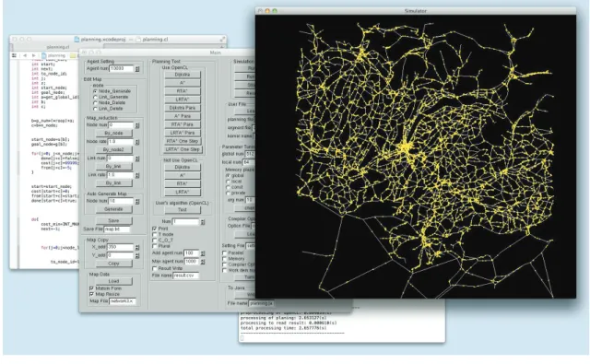Enable the Result Write checkbox
This screenshot has width=590, height=364.
[x=154, y=268]
